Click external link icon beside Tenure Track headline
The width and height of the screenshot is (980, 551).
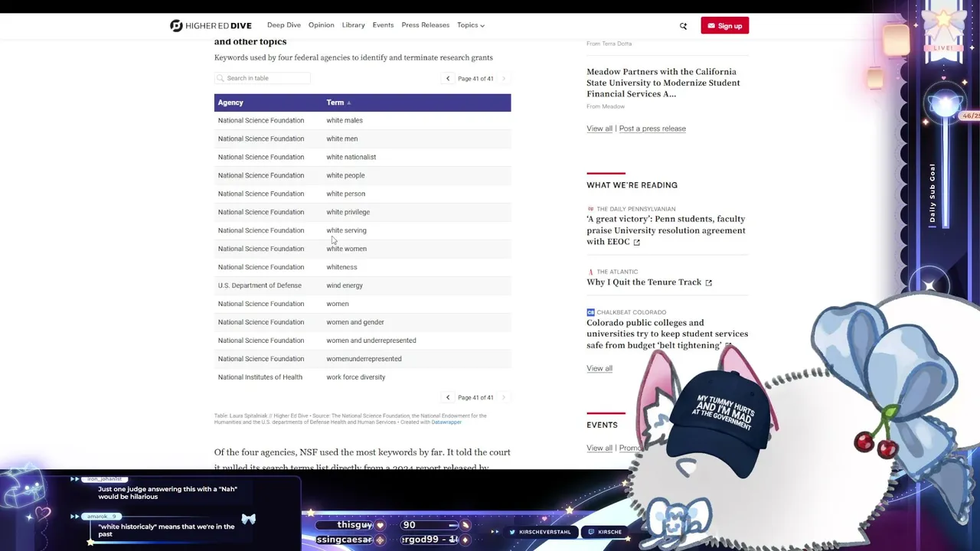coord(708,282)
